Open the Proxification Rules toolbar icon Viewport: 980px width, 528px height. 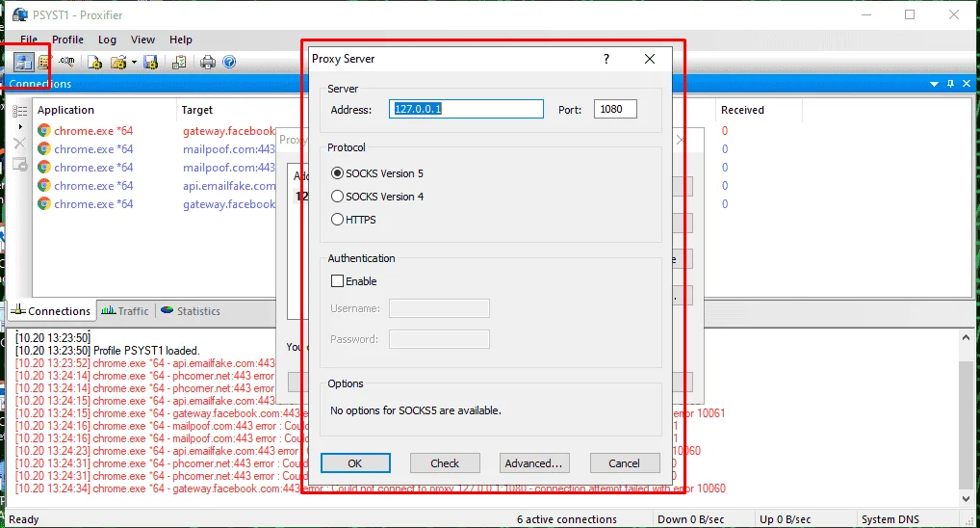click(43, 62)
